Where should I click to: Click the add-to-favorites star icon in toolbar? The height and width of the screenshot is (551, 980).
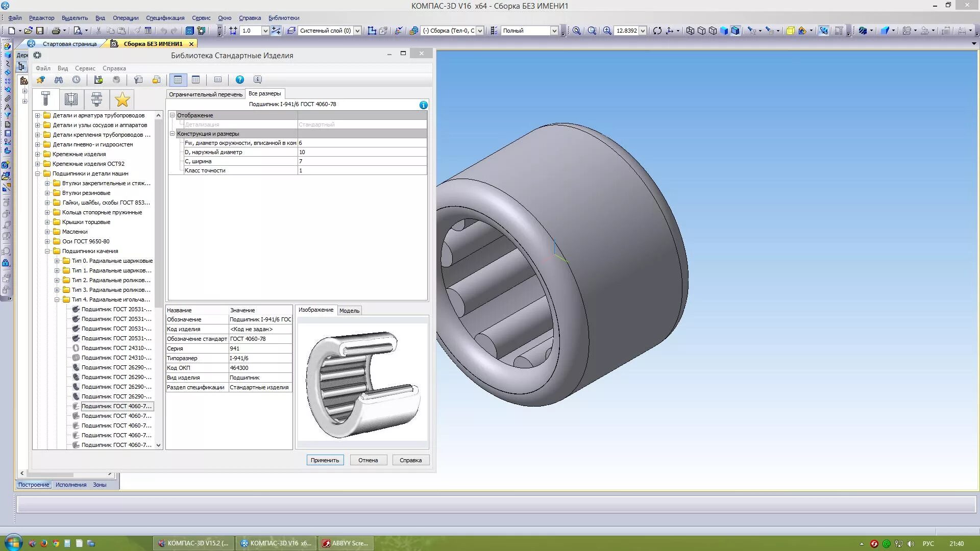pos(41,80)
